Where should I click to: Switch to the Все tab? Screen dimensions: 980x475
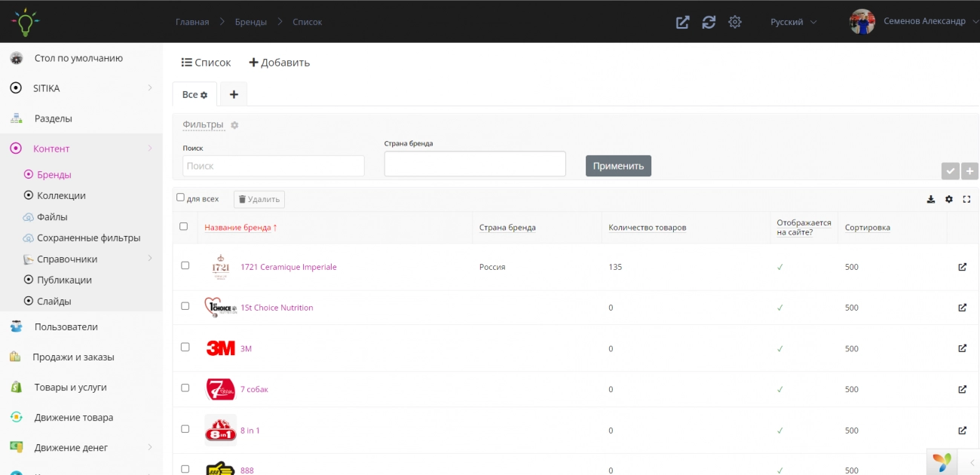(x=194, y=94)
